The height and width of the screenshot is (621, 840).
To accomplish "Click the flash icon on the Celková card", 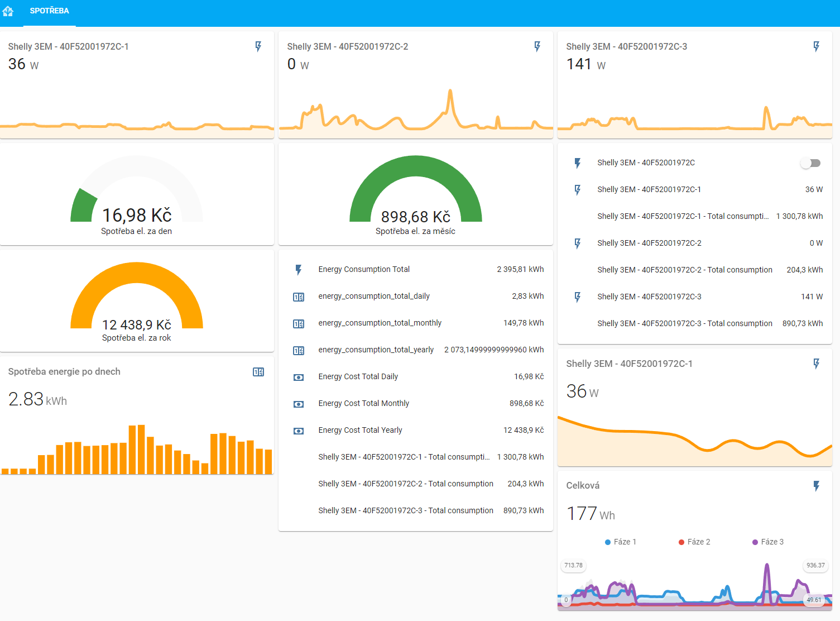I will [x=817, y=486].
